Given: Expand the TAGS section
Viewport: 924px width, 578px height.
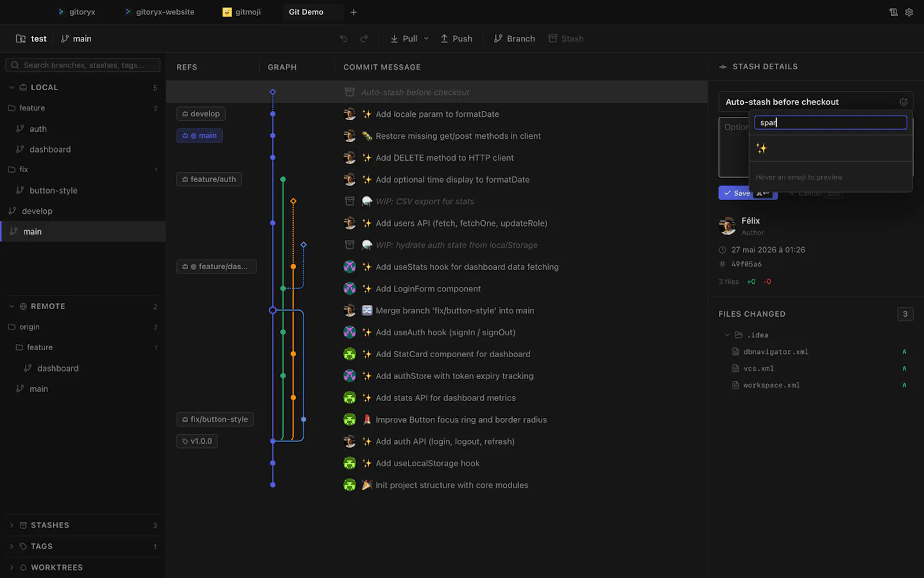Looking at the screenshot, I should click(x=12, y=546).
